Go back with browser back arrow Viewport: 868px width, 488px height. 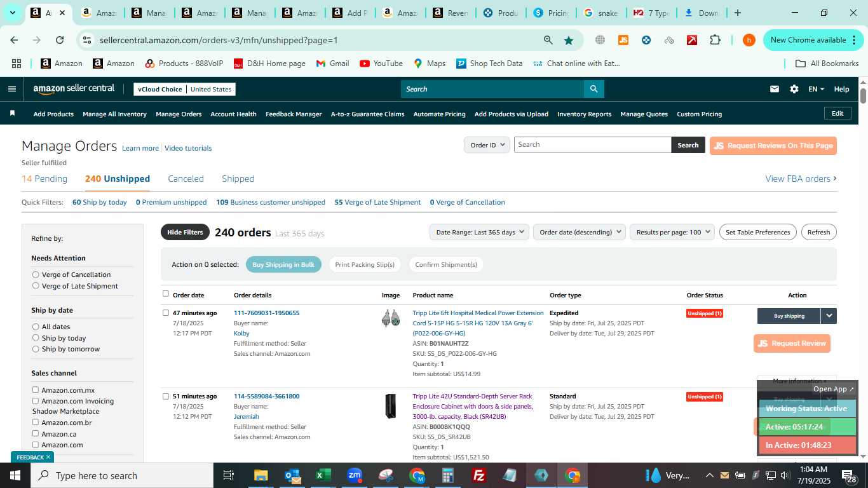coord(14,40)
